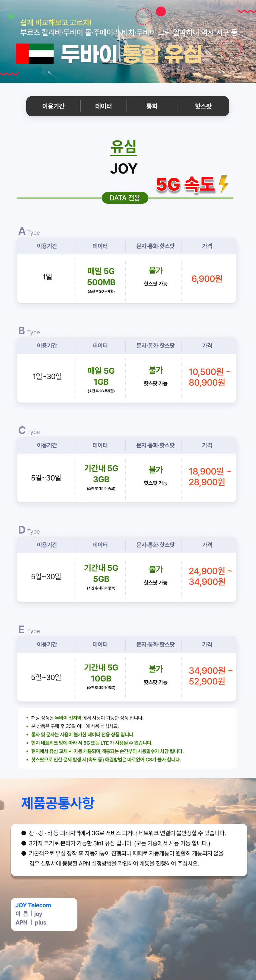Click the dotted red circle beside the solid red circle
The width and height of the screenshot is (256, 980).
click(143, 16)
